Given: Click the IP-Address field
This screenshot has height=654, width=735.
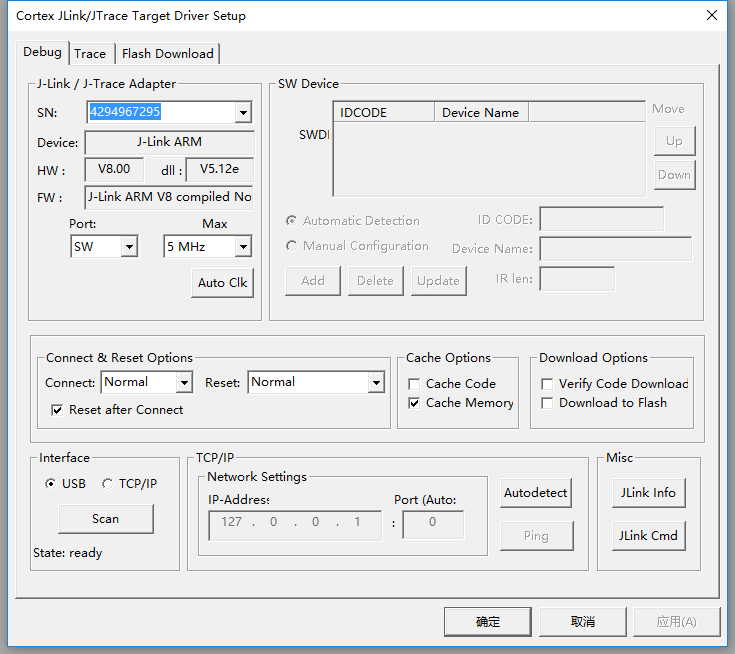Looking at the screenshot, I should click(295, 526).
